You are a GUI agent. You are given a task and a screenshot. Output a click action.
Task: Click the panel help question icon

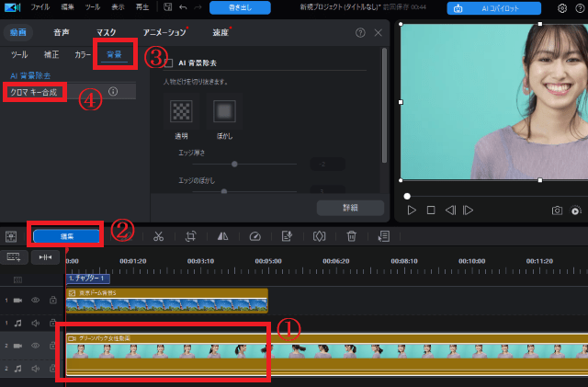[360, 33]
